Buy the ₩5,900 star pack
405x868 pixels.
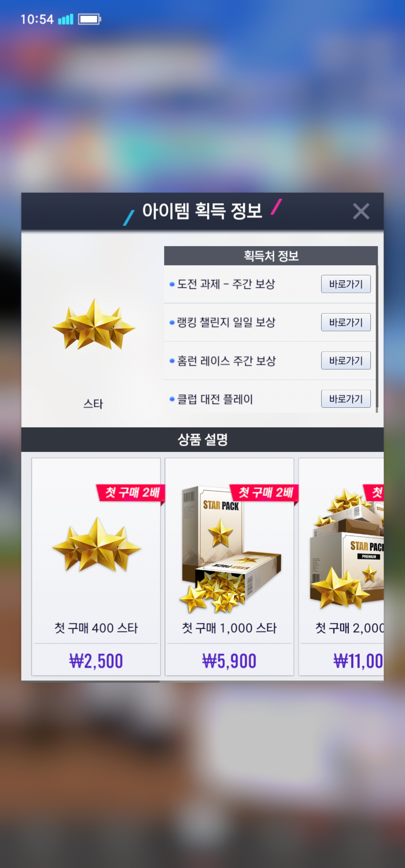point(229,661)
